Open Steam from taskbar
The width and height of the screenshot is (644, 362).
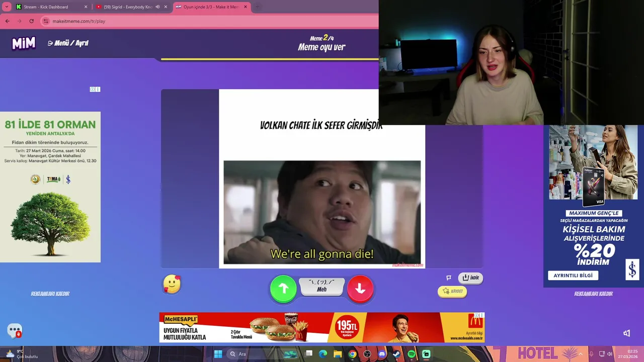coord(396,354)
